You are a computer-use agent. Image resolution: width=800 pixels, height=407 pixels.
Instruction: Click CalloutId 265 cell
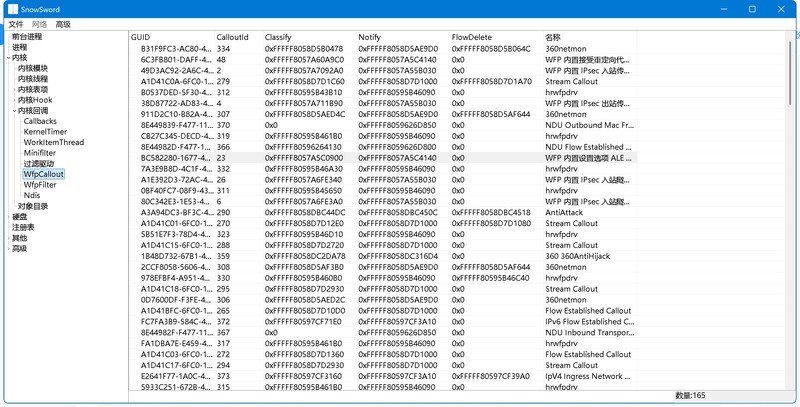[222, 311]
